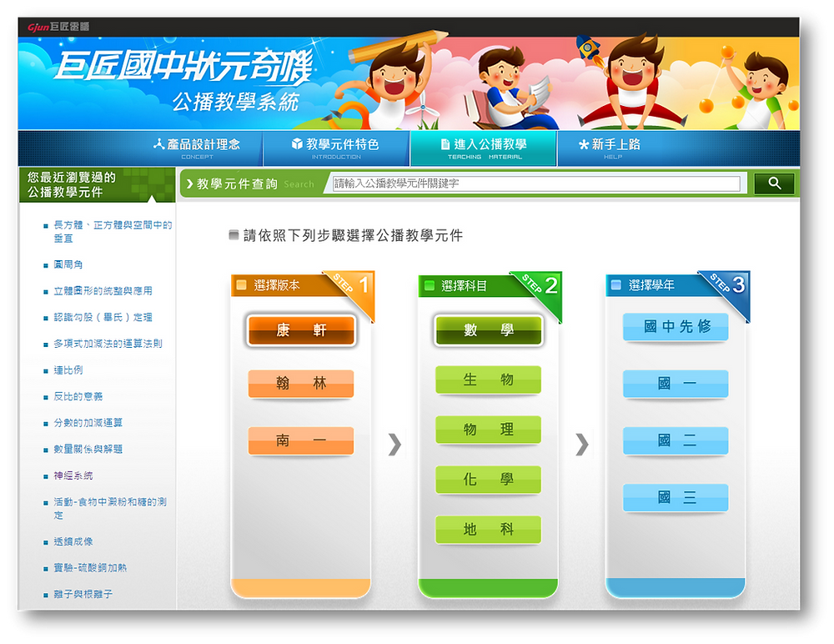The image size is (834, 644).
Task: Open 離子與根離子 link
Action: pos(83,594)
